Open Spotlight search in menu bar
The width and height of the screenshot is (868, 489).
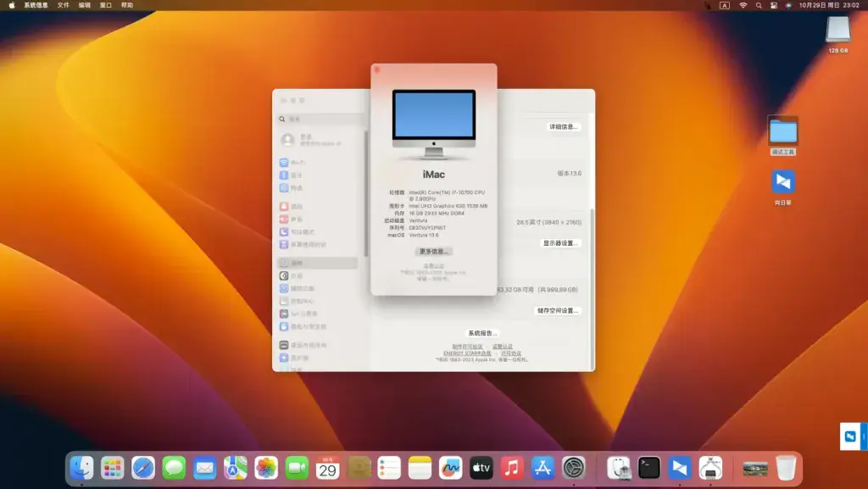click(x=759, y=5)
